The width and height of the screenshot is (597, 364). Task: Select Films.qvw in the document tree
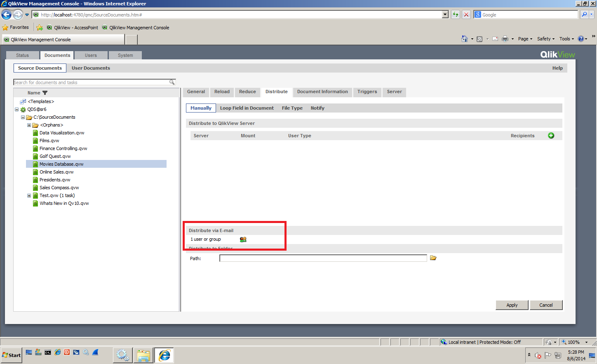49,141
